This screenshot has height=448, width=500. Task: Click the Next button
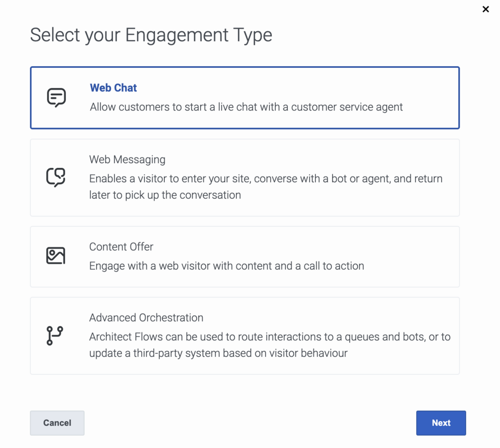[441, 423]
